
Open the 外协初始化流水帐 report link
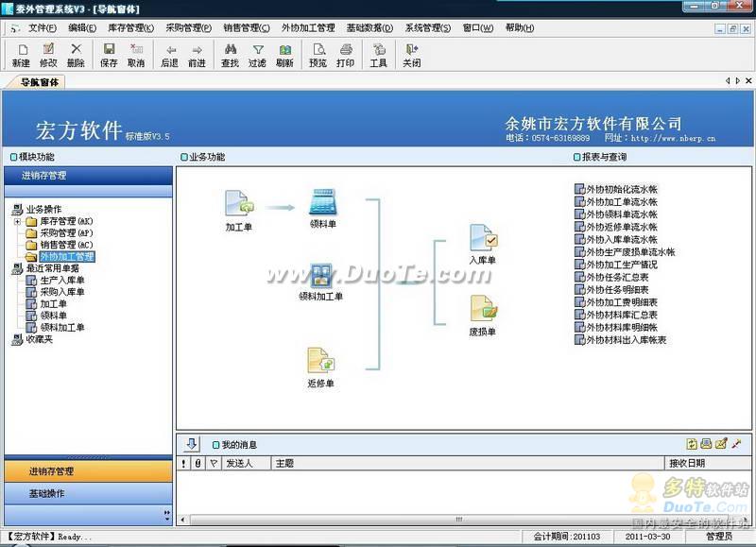[x=616, y=189]
